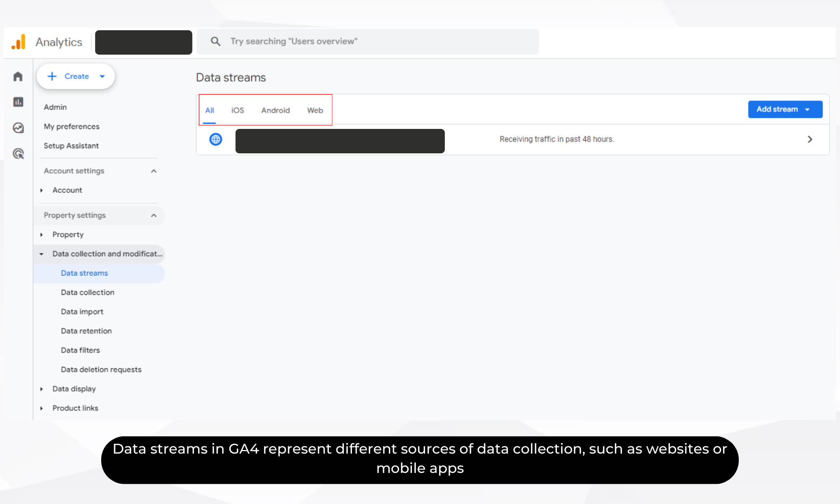Open stream details with right chevron arrow
840x504 pixels.
click(x=810, y=139)
